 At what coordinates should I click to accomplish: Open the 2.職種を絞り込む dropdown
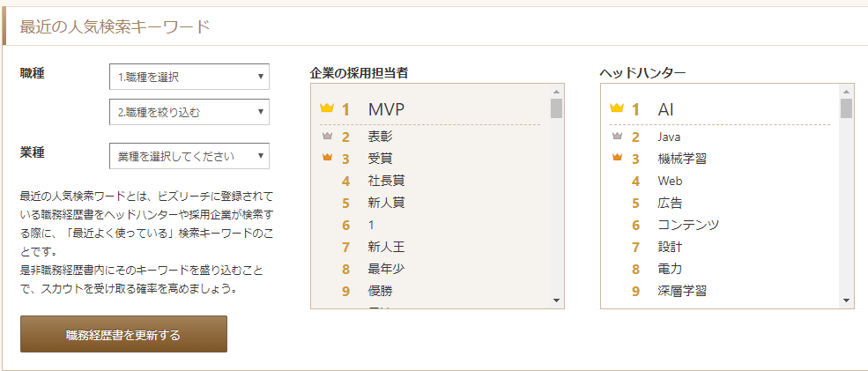(189, 112)
